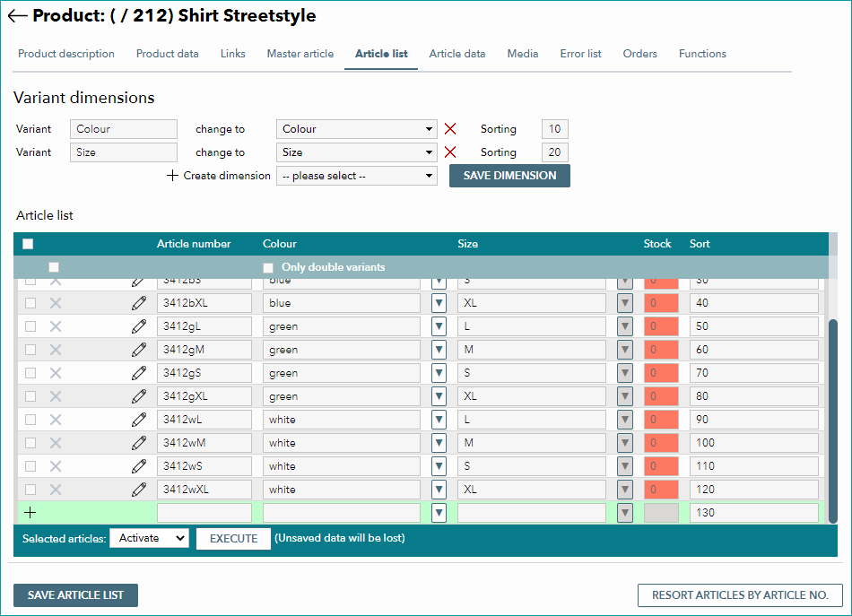852x616 pixels.
Task: Tick the checkbox in the filter row left side
Action: pyautogui.click(x=54, y=267)
